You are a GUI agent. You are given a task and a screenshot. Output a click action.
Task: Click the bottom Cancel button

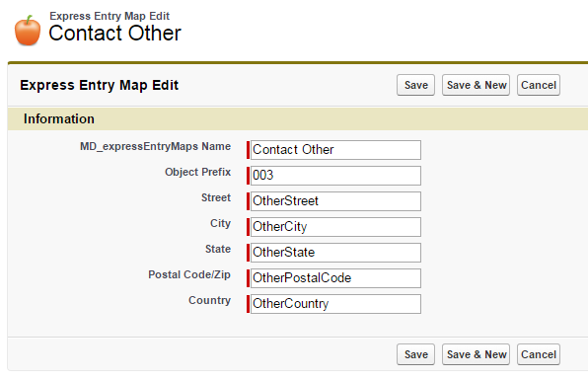[539, 354]
